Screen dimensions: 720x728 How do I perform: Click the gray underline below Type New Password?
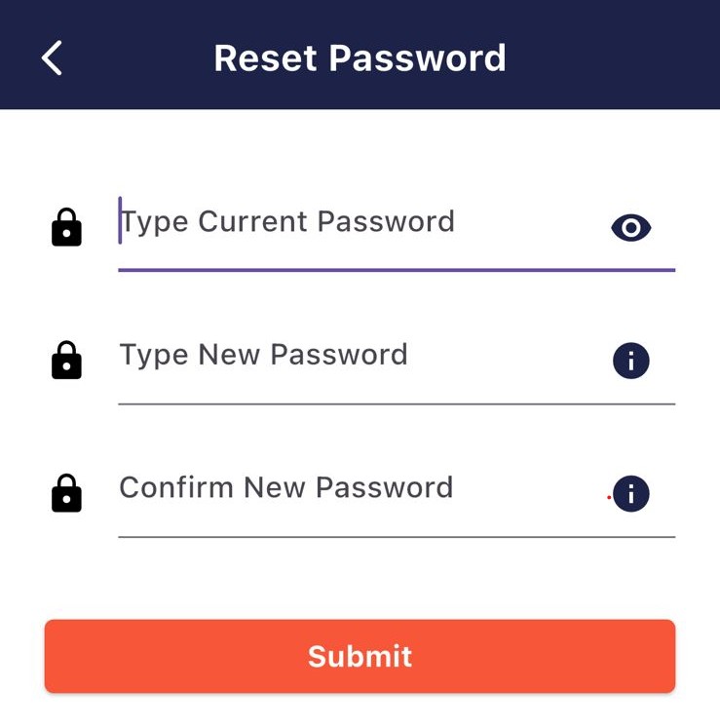(397, 402)
